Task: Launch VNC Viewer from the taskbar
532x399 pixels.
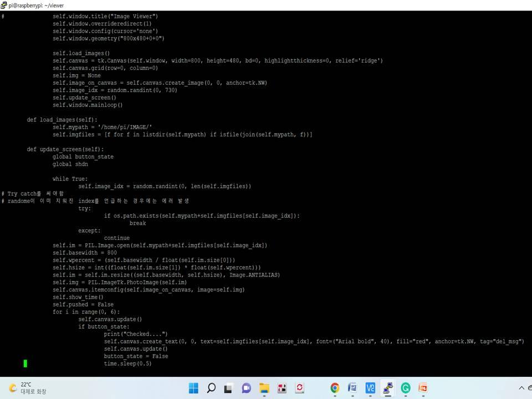Action: point(370,388)
